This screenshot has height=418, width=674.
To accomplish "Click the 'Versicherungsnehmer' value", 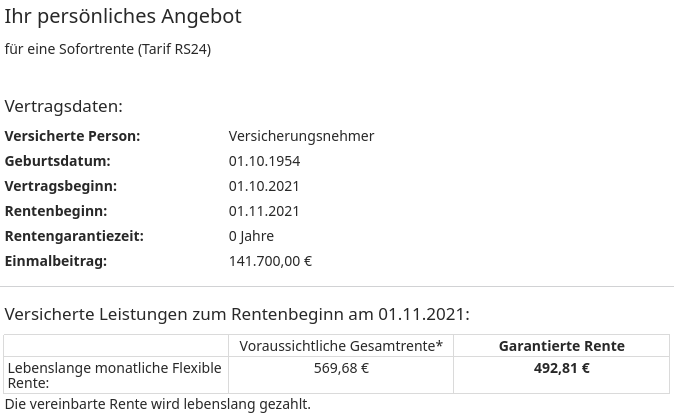I will click(301, 136).
